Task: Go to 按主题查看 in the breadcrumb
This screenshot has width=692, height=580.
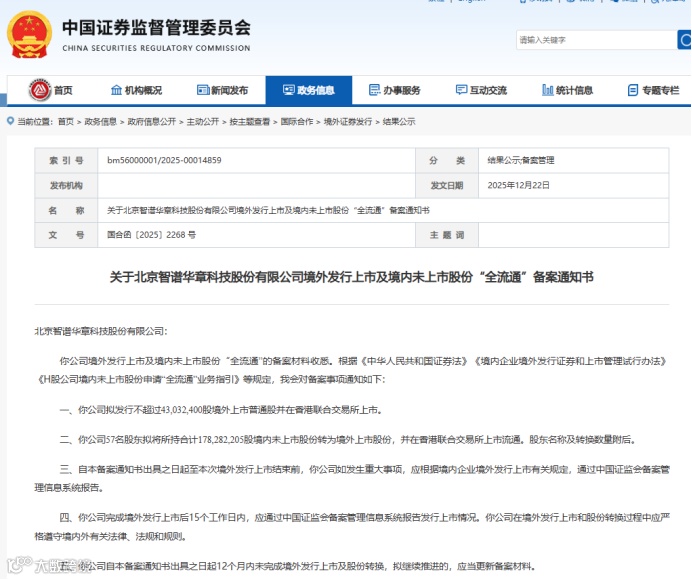Action: [250, 122]
